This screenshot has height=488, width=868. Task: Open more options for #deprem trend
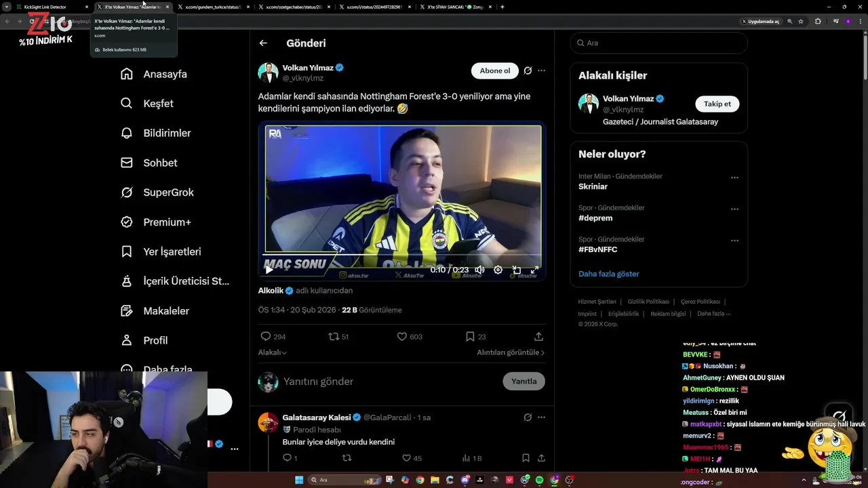pos(734,209)
